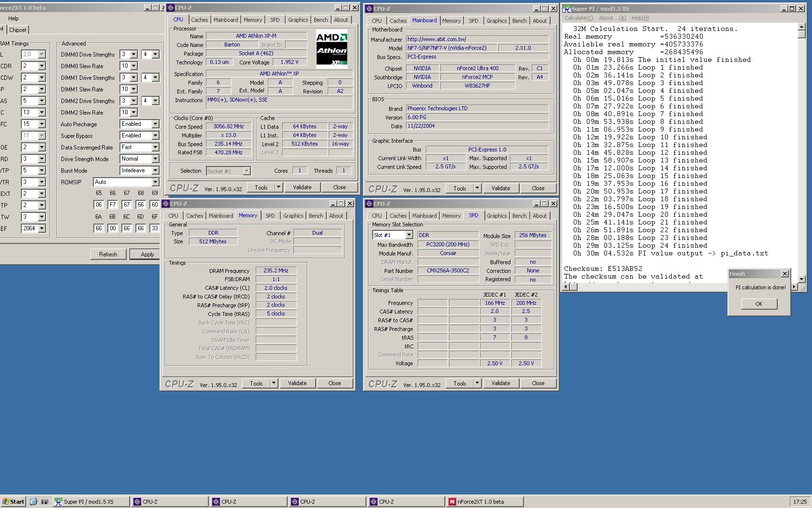
Task: Click the ROMSIP register 6B value field
Action: [113, 228]
